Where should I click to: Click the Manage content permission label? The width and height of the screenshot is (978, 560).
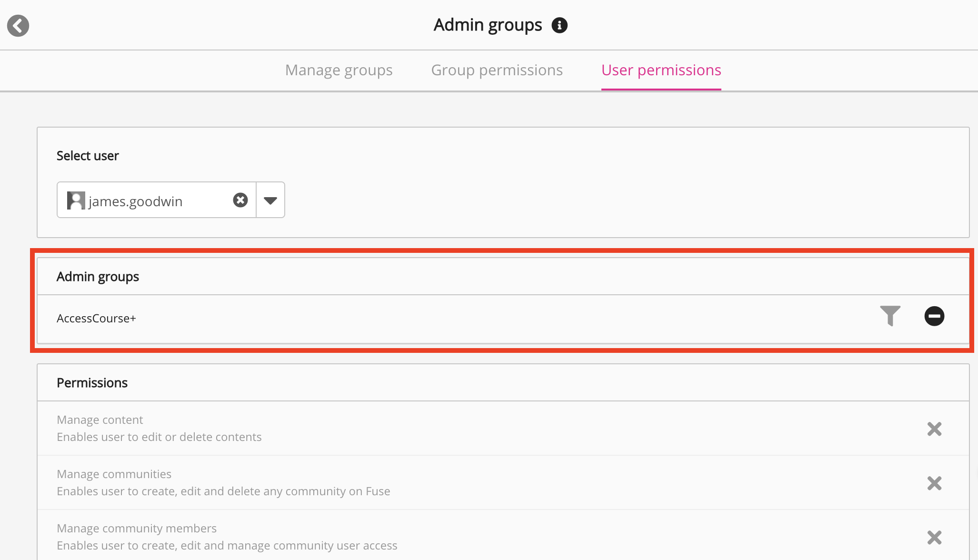[x=100, y=420]
